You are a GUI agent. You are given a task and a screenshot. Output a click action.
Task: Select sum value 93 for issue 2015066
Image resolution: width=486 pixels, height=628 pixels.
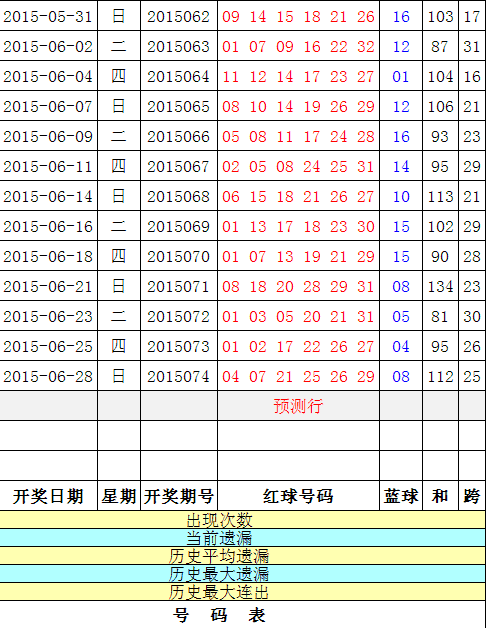pyautogui.click(x=440, y=137)
